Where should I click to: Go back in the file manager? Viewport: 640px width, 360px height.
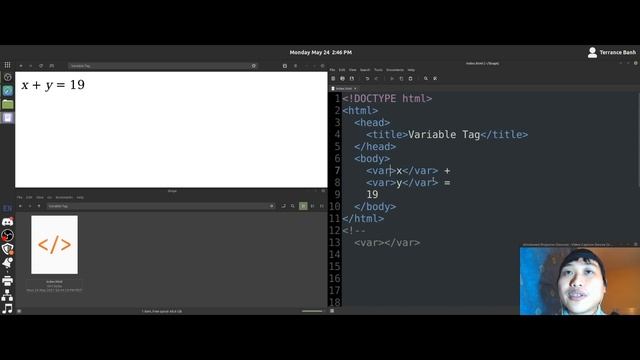20,206
